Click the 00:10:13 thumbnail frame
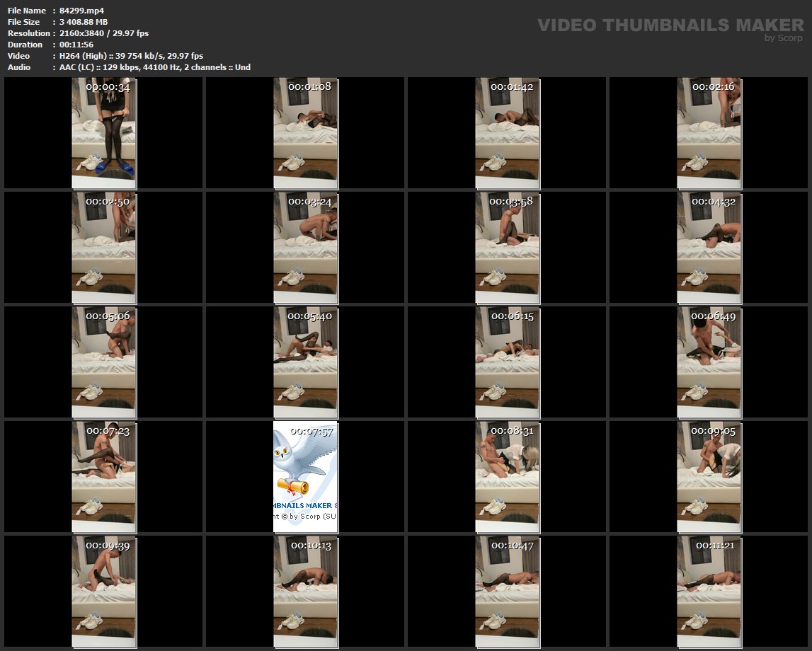 pos(305,592)
